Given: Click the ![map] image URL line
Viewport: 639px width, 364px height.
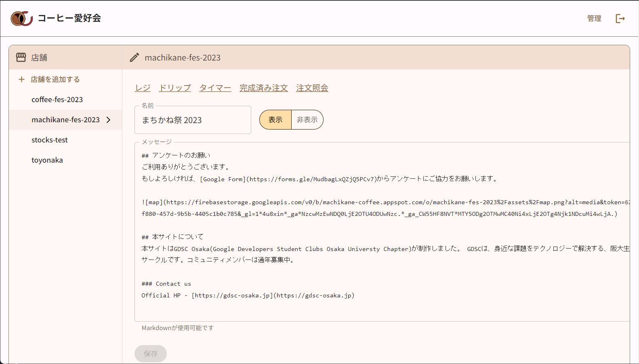Looking at the screenshot, I should (x=386, y=202).
